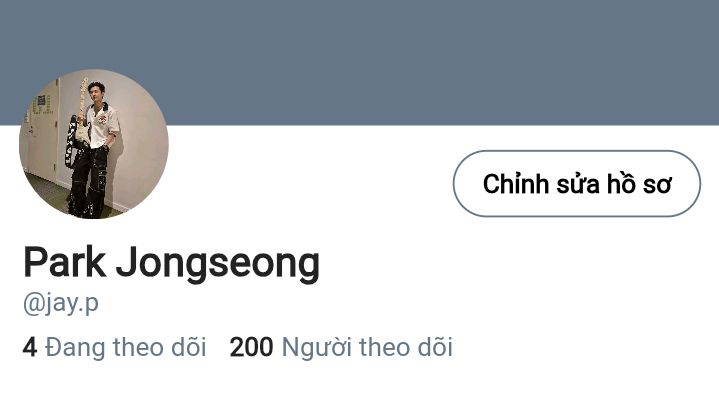This screenshot has height=408, width=719.
Task: Click the word Đang in following label
Action: (x=75, y=347)
